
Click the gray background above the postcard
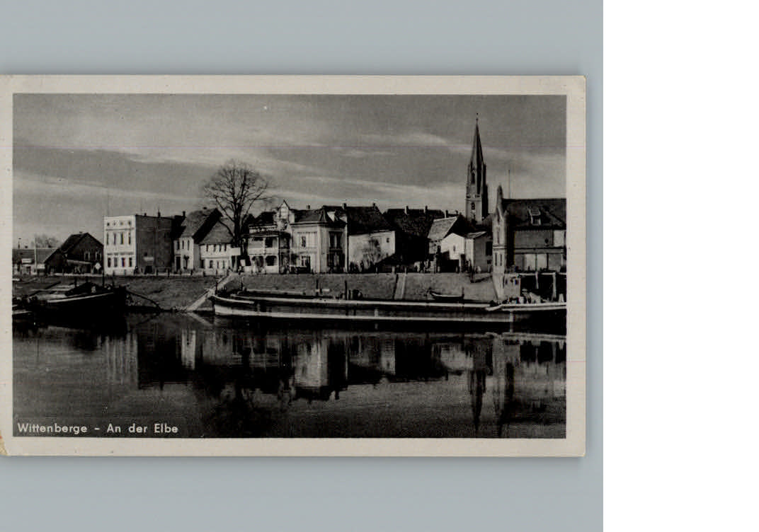tap(301, 35)
